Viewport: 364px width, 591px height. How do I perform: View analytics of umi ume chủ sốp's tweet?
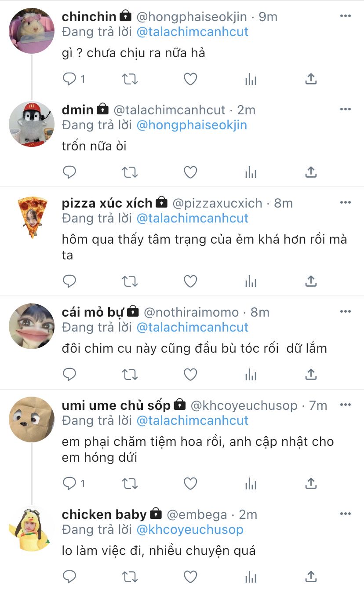(x=251, y=484)
